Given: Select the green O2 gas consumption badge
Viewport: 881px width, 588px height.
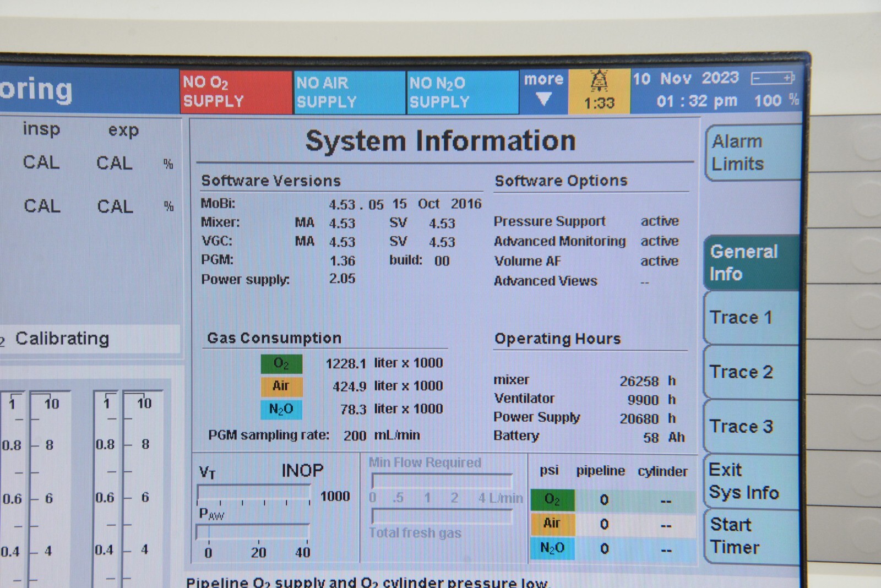Looking at the screenshot, I should [x=281, y=364].
